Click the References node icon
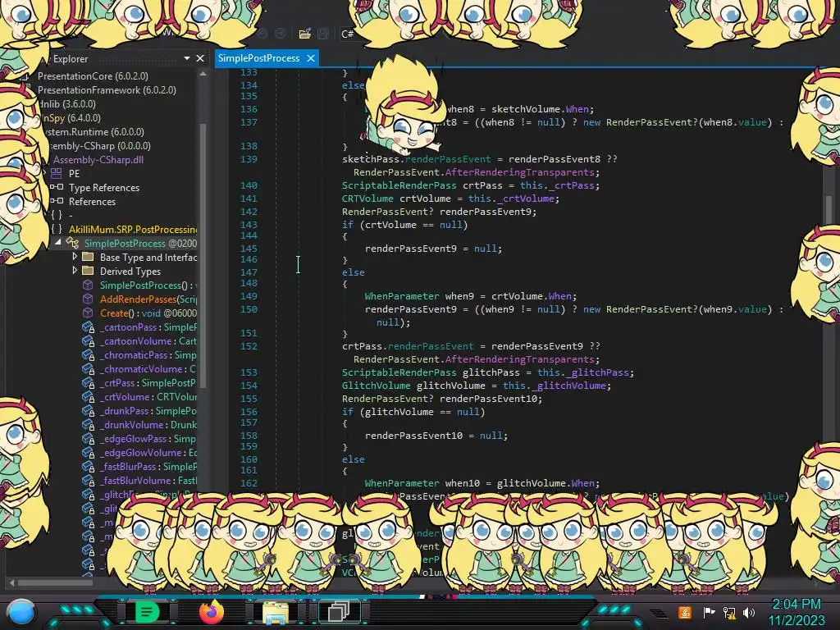Screen dimensions: 840x630 pos(57,202)
